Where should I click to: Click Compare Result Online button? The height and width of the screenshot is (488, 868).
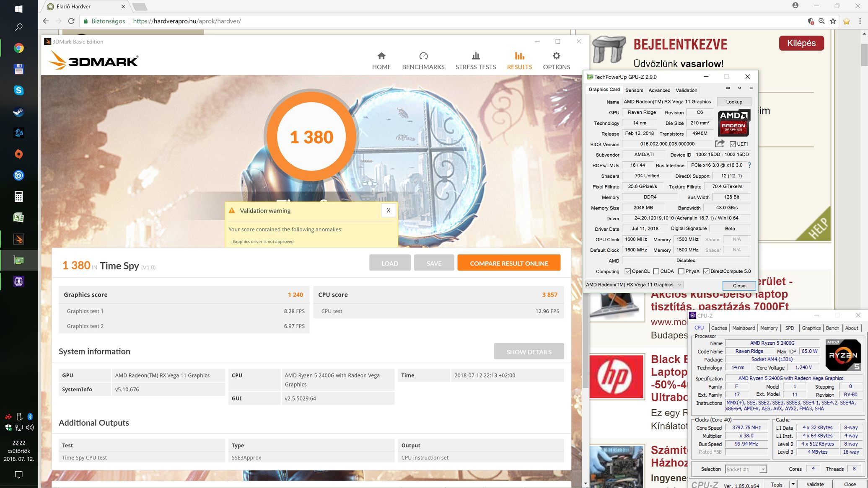click(509, 263)
